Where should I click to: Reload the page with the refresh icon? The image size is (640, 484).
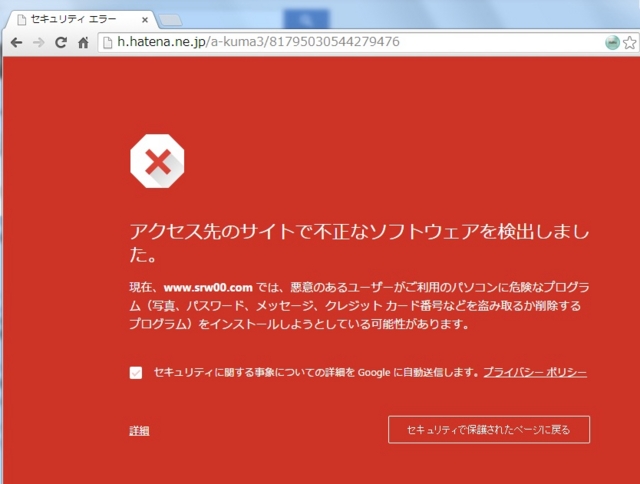(x=61, y=42)
